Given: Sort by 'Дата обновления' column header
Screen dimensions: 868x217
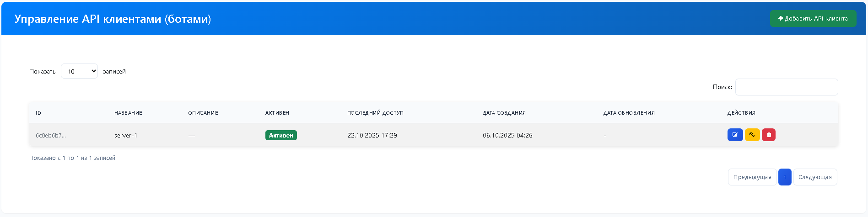Looking at the screenshot, I should 629,113.
